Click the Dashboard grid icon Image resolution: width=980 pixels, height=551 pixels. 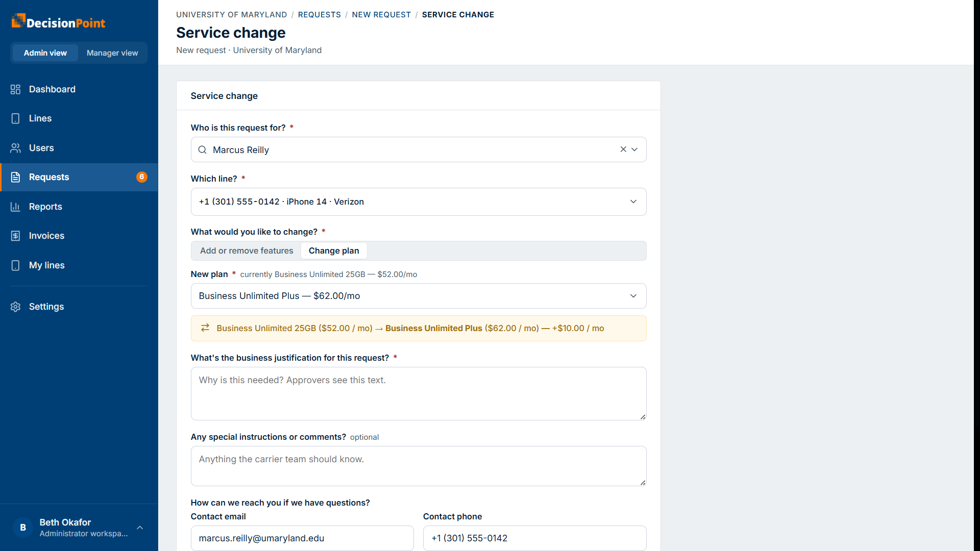click(15, 89)
